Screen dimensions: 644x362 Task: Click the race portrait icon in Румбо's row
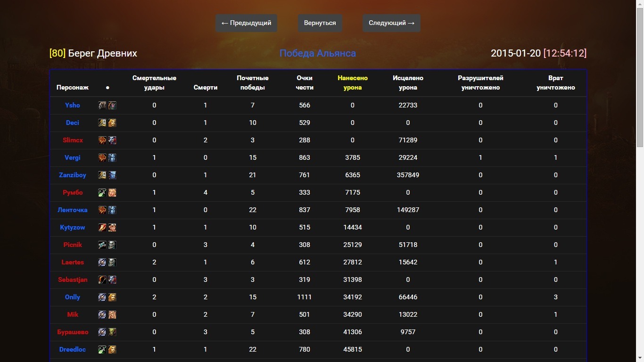112,193
